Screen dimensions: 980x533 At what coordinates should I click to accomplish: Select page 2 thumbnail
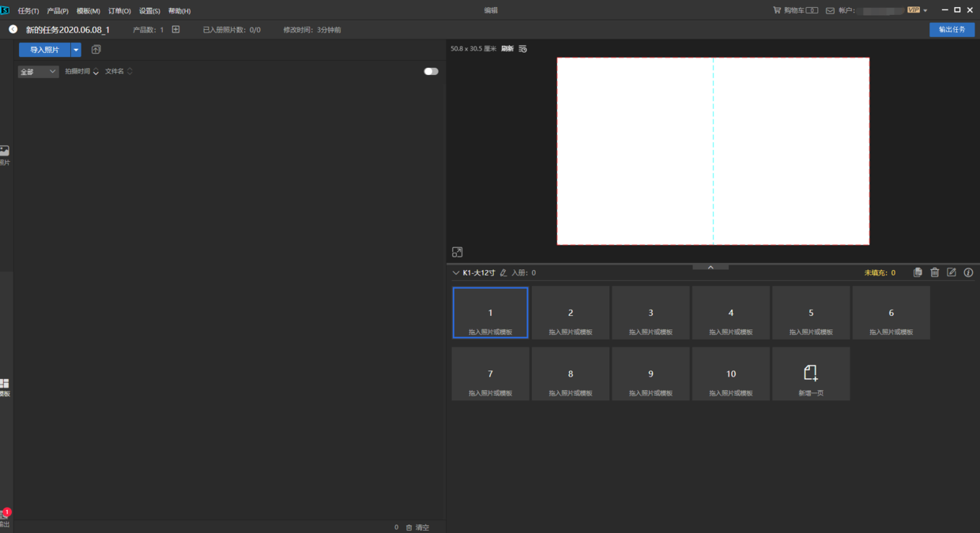point(571,313)
